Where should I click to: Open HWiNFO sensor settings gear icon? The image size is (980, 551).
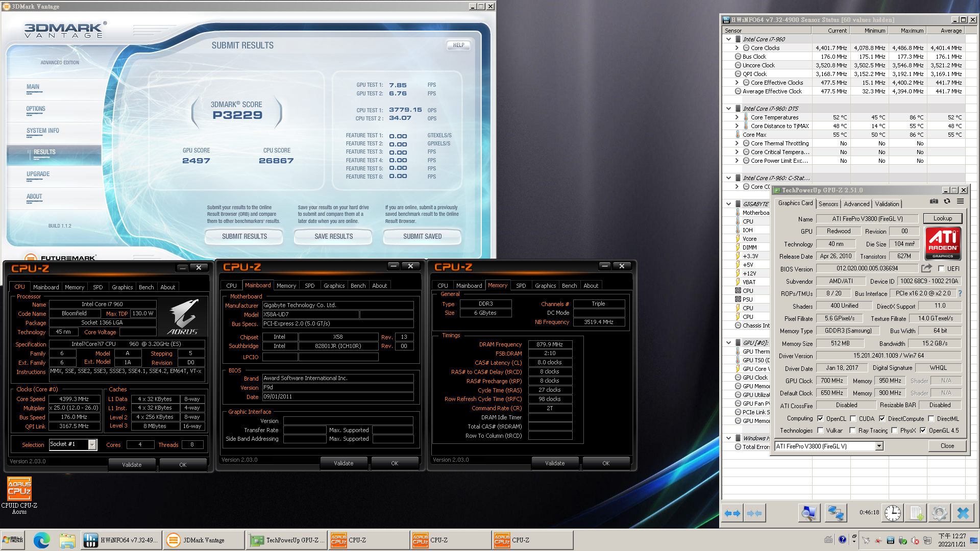[940, 513]
